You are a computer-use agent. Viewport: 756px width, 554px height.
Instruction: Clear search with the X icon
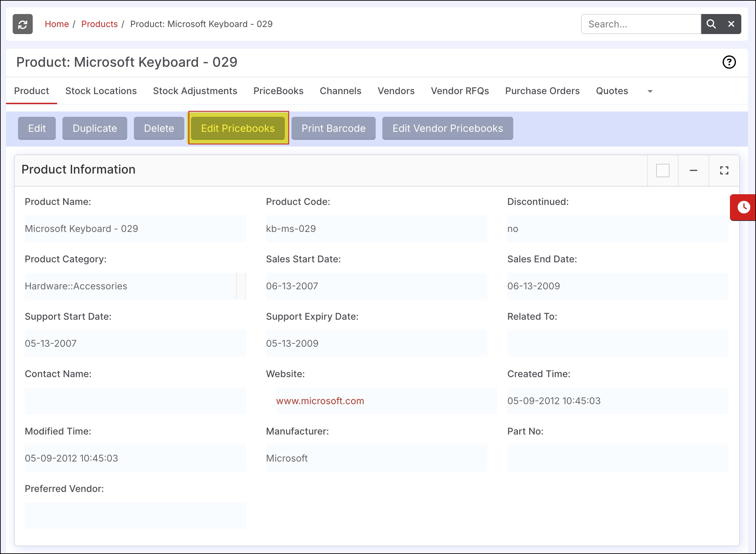731,24
